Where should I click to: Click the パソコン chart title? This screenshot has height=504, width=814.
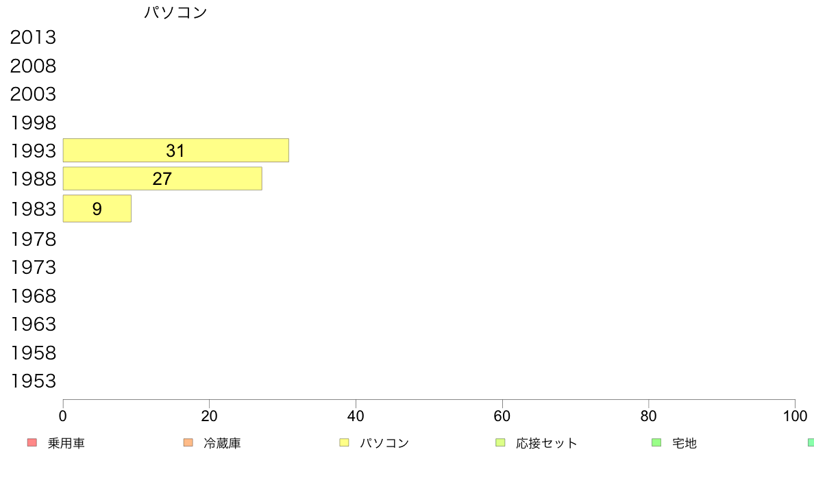(x=175, y=12)
